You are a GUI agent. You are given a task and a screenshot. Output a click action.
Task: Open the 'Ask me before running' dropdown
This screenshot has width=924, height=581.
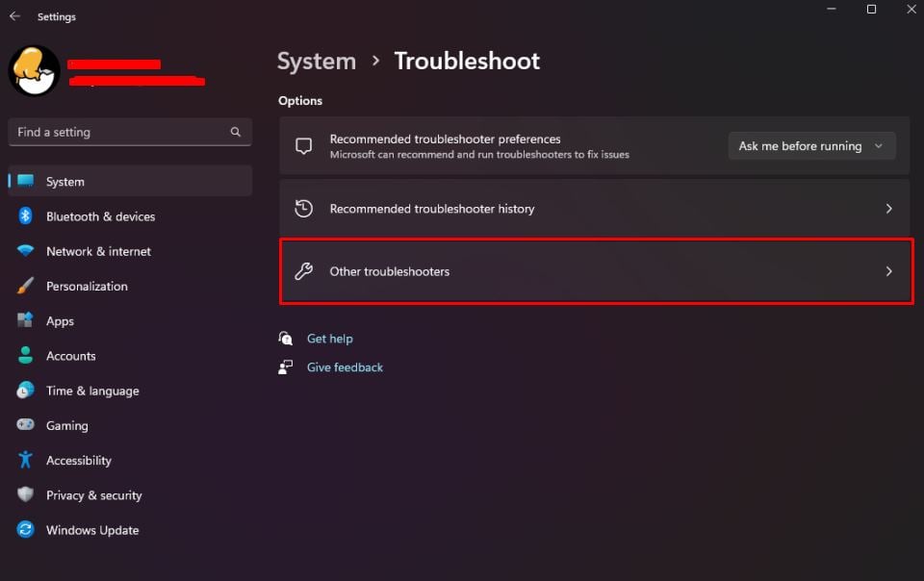click(811, 146)
